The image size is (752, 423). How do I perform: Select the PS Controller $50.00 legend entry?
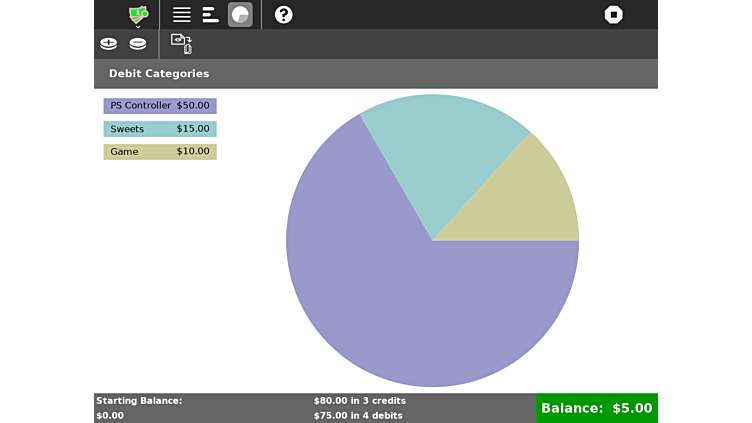pyautogui.click(x=160, y=106)
